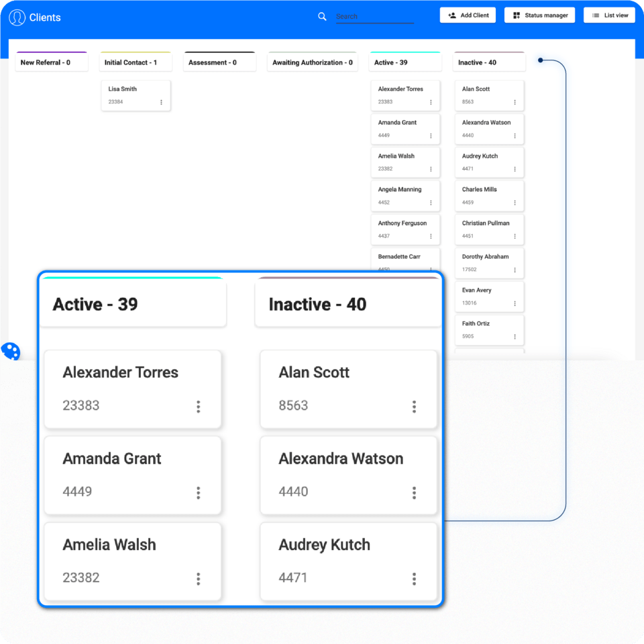644x644 pixels.
Task: Open the palette color picker on the left edge
Action: (x=11, y=352)
